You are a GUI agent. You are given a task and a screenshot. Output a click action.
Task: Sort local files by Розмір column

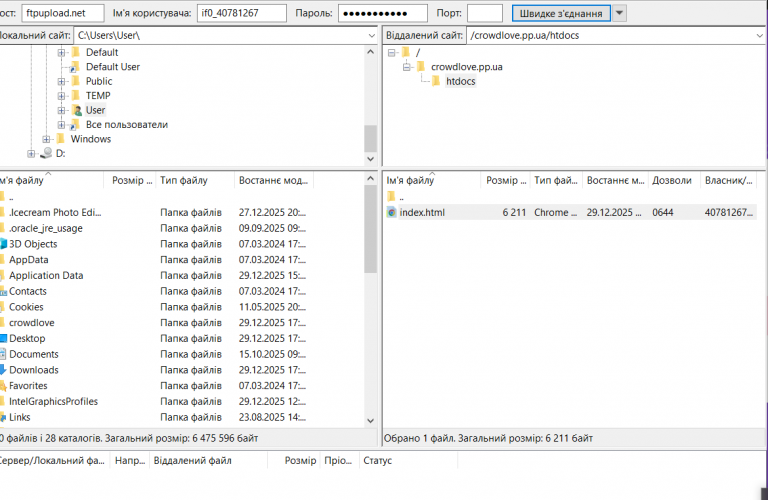point(130,181)
